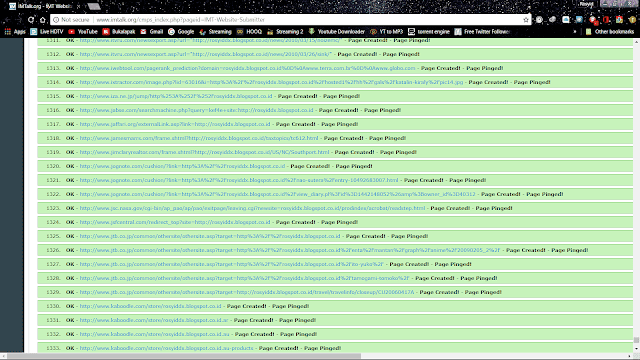Open the Bukalapak bookmark
Screen dimensions: 640x360
tap(119, 31)
